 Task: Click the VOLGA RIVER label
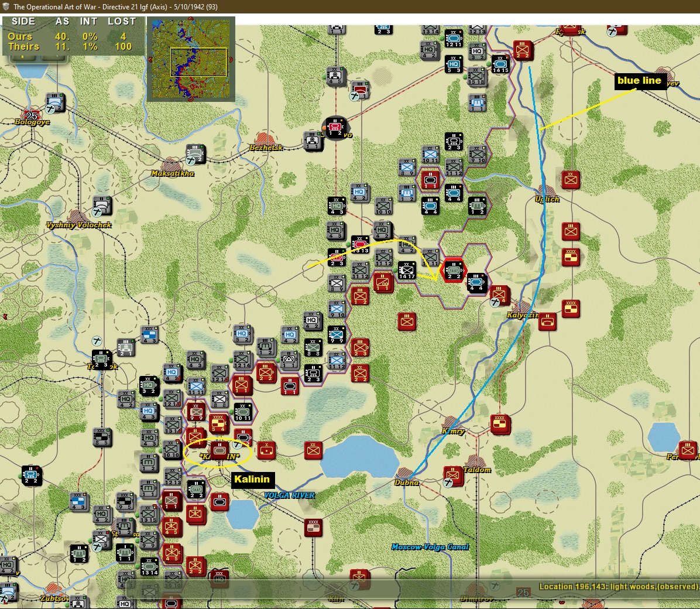coord(289,495)
